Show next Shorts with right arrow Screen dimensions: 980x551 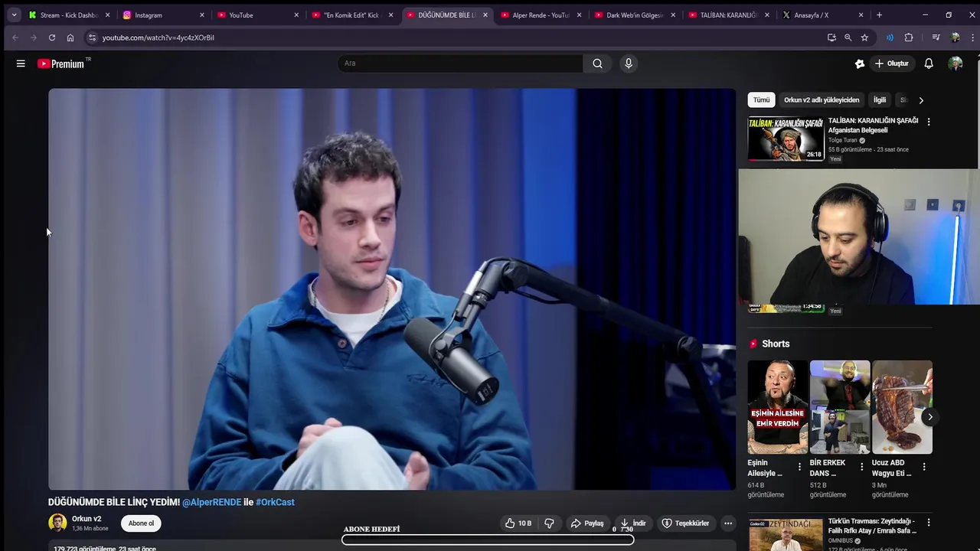[x=929, y=417]
